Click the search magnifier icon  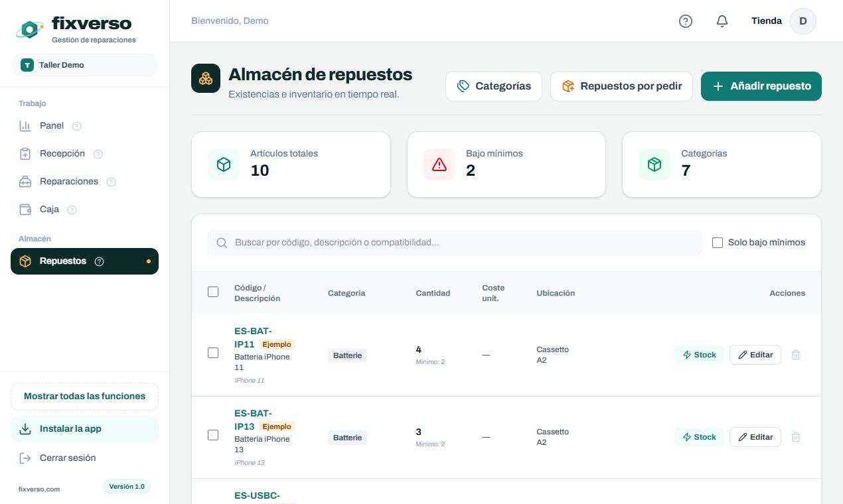pos(222,243)
